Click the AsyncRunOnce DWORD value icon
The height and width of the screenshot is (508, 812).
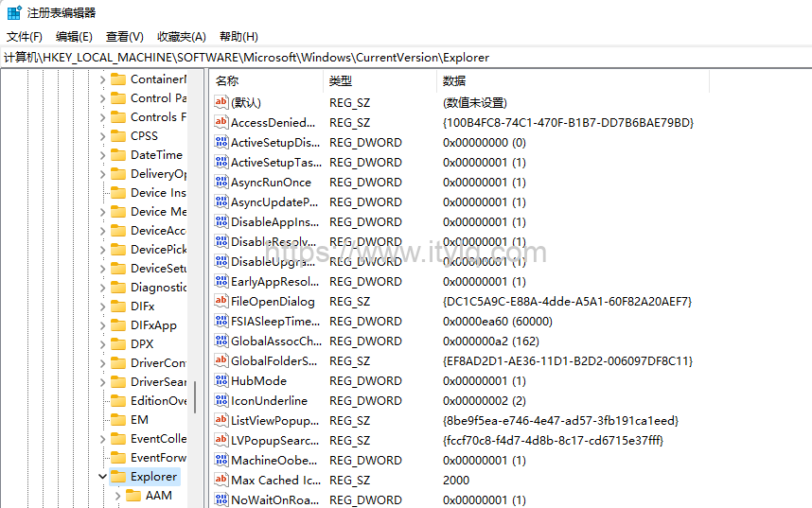(221, 182)
